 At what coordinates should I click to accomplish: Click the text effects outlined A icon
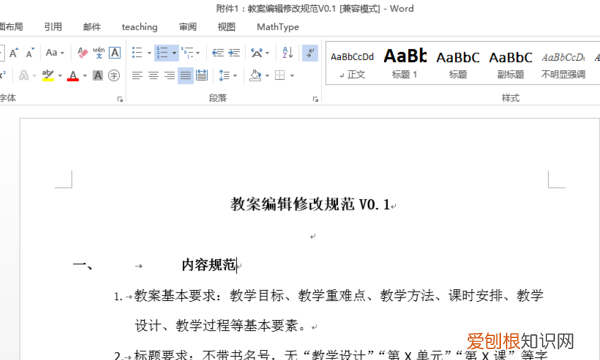click(x=24, y=75)
